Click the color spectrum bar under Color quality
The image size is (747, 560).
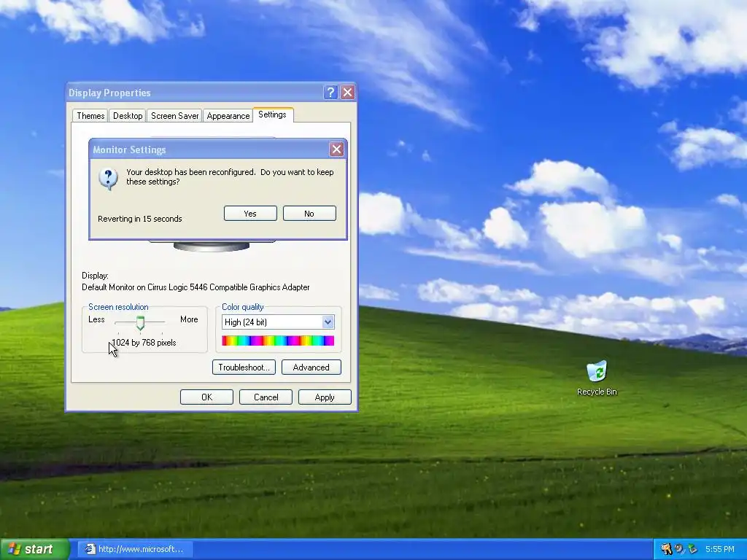tap(278, 341)
